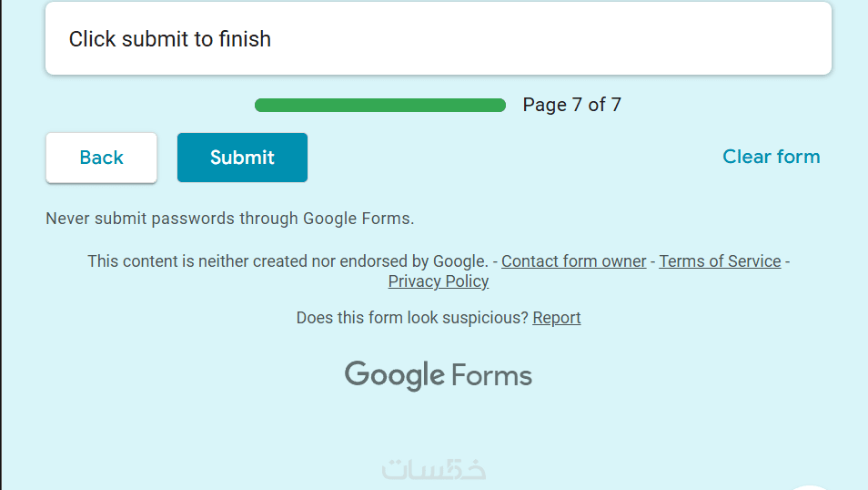This screenshot has height=490, width=868.
Task: Click the "Does this form look suspicious?" text
Action: pyautogui.click(x=412, y=318)
